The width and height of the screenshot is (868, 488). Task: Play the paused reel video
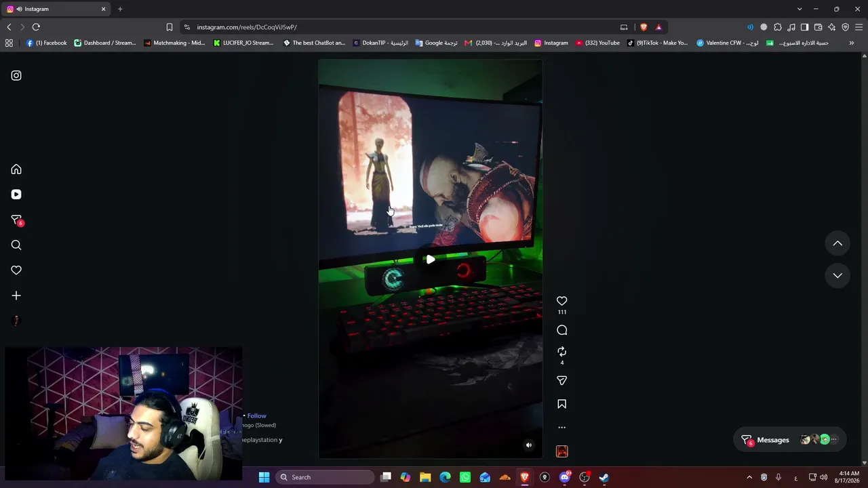pos(431,260)
